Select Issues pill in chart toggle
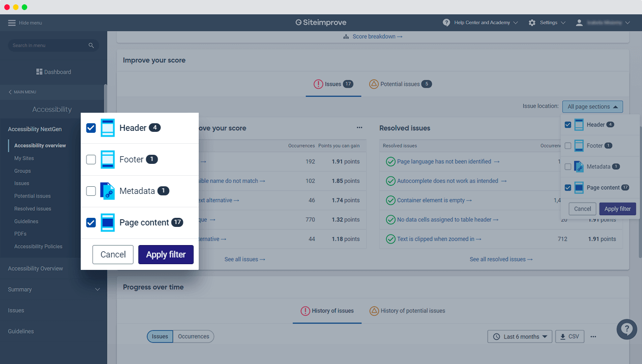Image resolution: width=642 pixels, height=364 pixels. pos(160,337)
